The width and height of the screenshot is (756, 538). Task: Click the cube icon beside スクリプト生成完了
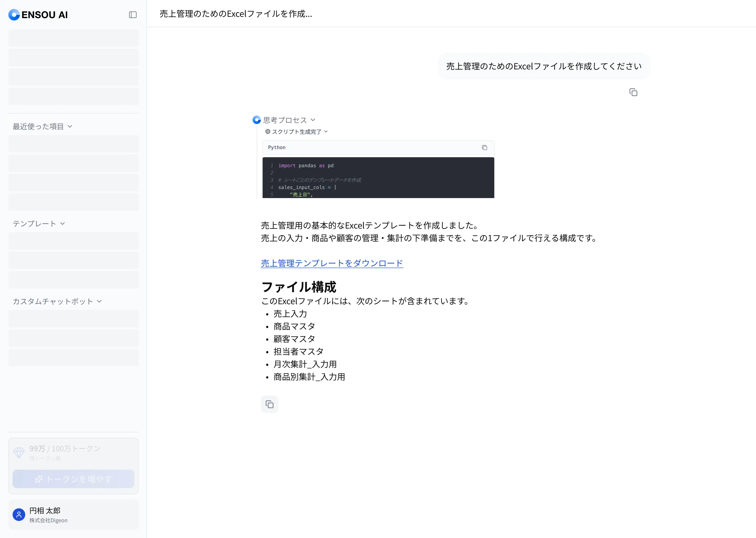tap(267, 132)
